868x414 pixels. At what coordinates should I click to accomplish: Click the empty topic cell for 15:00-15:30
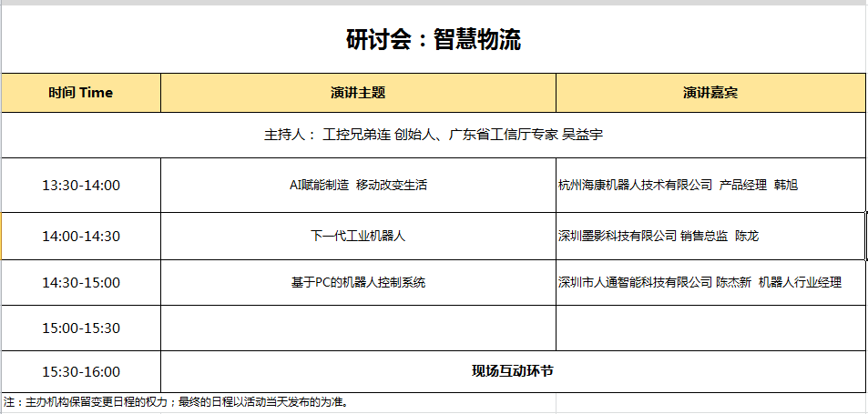click(358, 328)
